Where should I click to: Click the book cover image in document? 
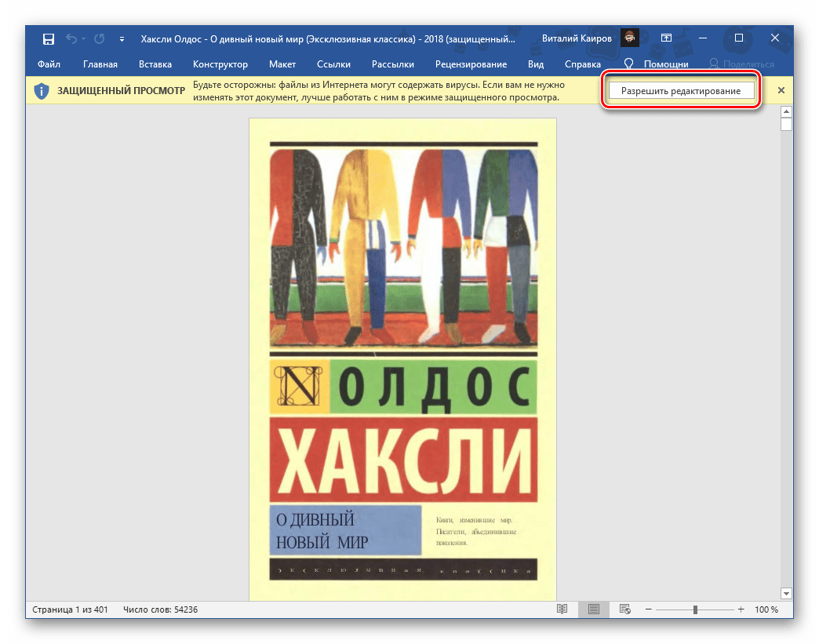[402, 359]
